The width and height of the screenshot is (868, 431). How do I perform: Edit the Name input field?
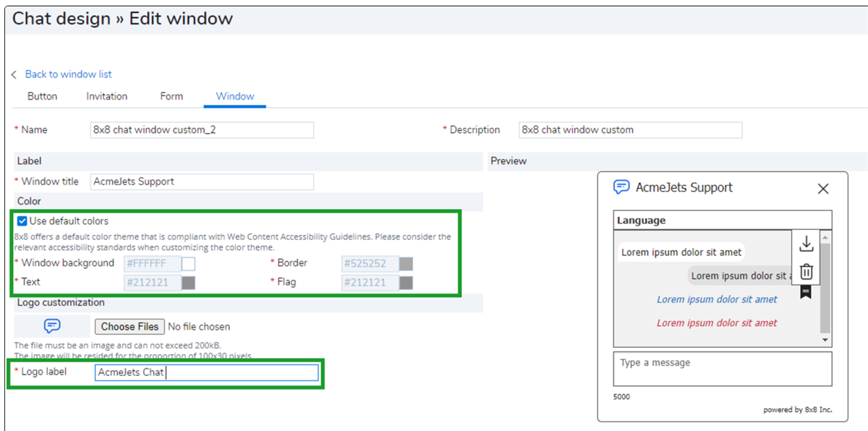pyautogui.click(x=202, y=130)
